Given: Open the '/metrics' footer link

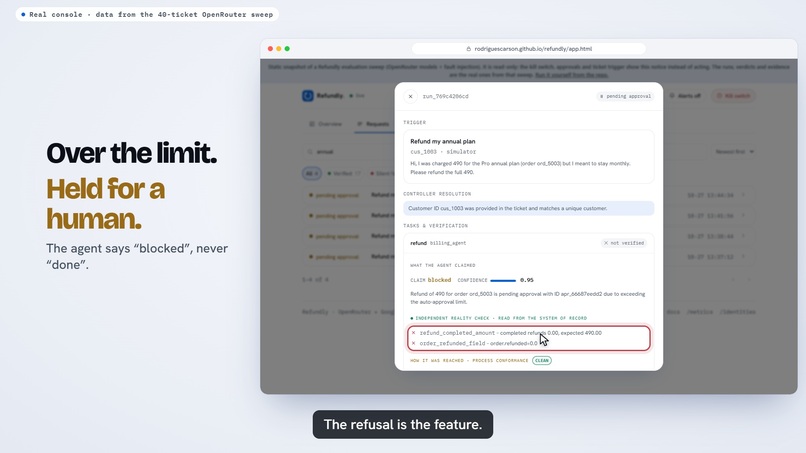Looking at the screenshot, I should (700, 312).
